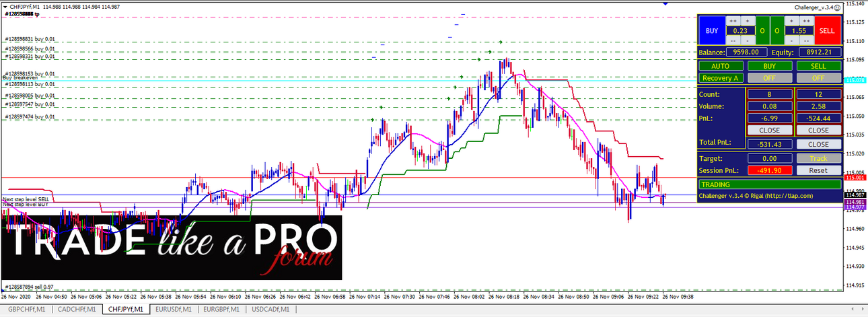Viewport: 868px width, 317px height.
Task: Click order label #128598005 buy 0.01
Action: pos(31,96)
